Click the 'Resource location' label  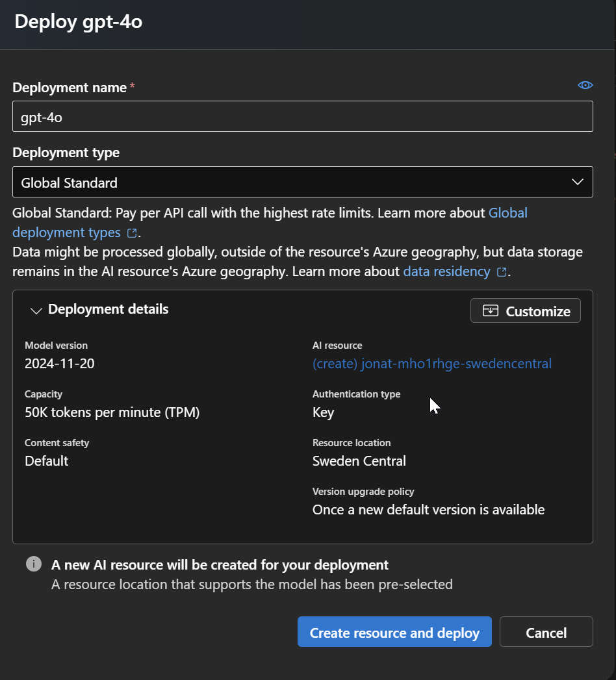[x=352, y=443]
